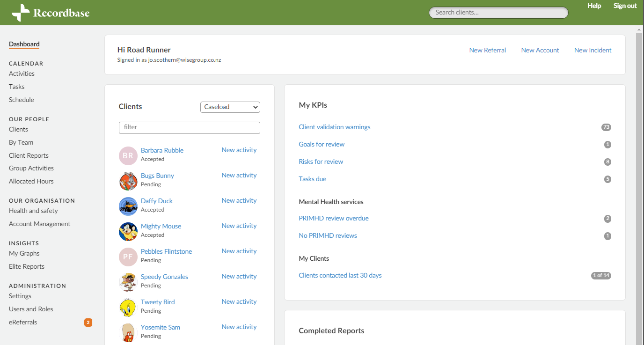This screenshot has width=644, height=345.
Task: Open Client validation warnings KPI
Action: 334,126
